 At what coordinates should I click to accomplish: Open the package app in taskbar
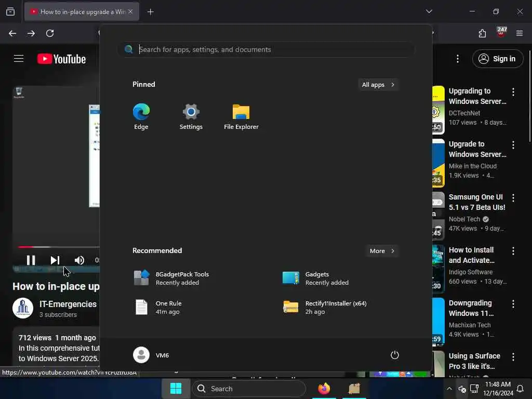pos(354,389)
